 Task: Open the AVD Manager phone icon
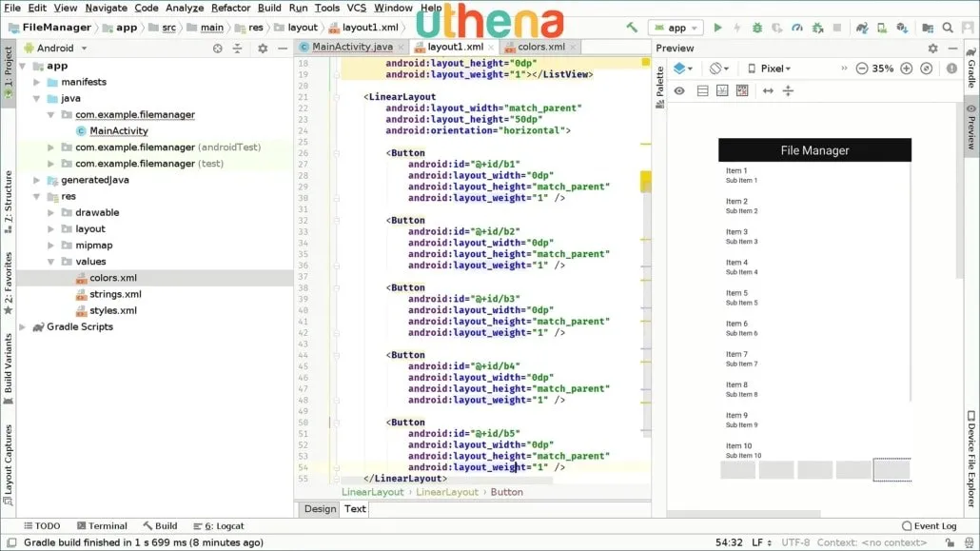tap(881, 28)
